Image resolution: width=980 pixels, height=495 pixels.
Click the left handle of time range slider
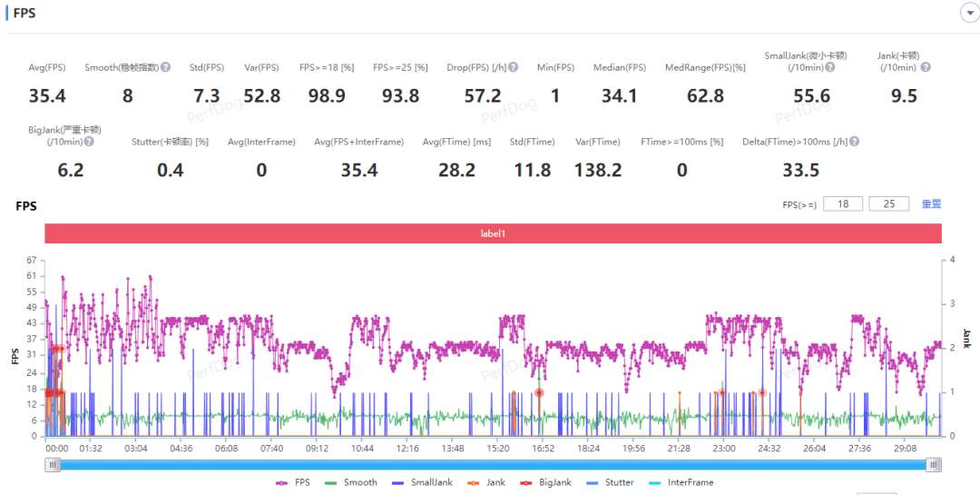click(x=53, y=464)
